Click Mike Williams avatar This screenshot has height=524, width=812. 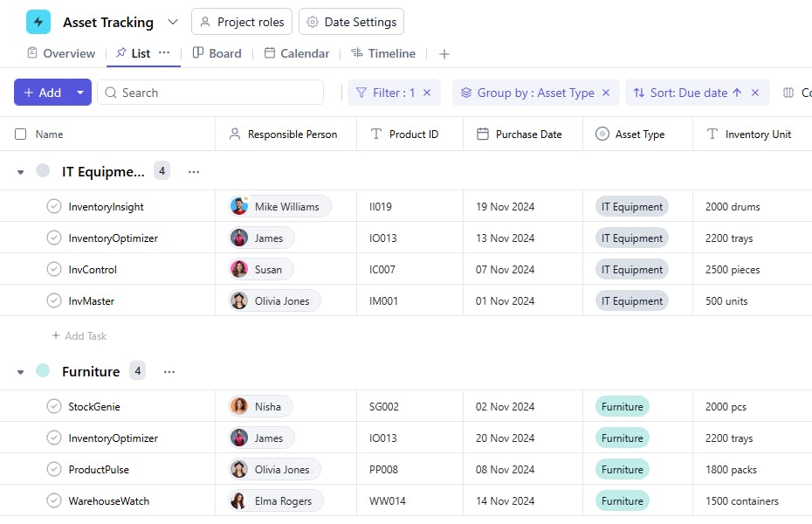point(239,207)
